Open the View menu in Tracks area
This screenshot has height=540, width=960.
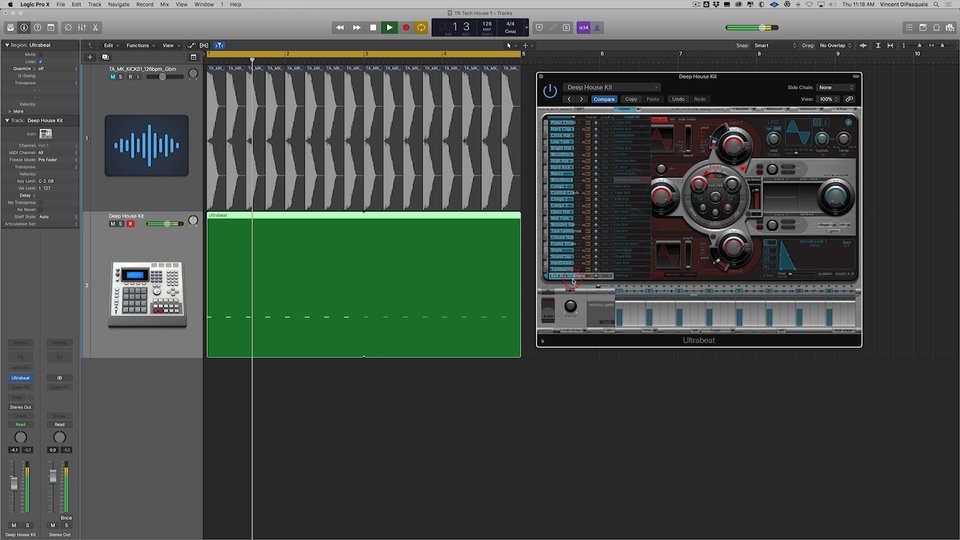[x=170, y=45]
